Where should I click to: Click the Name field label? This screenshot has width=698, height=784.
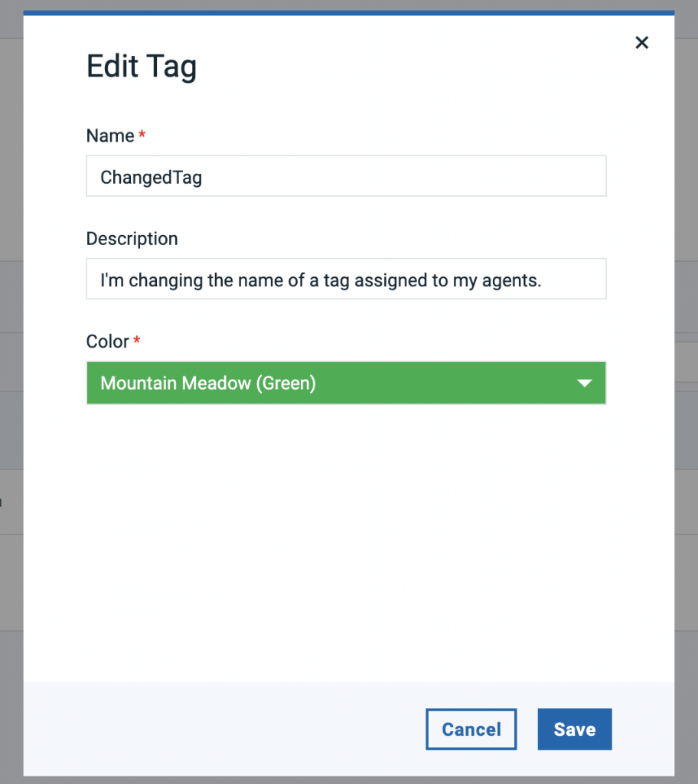110,136
